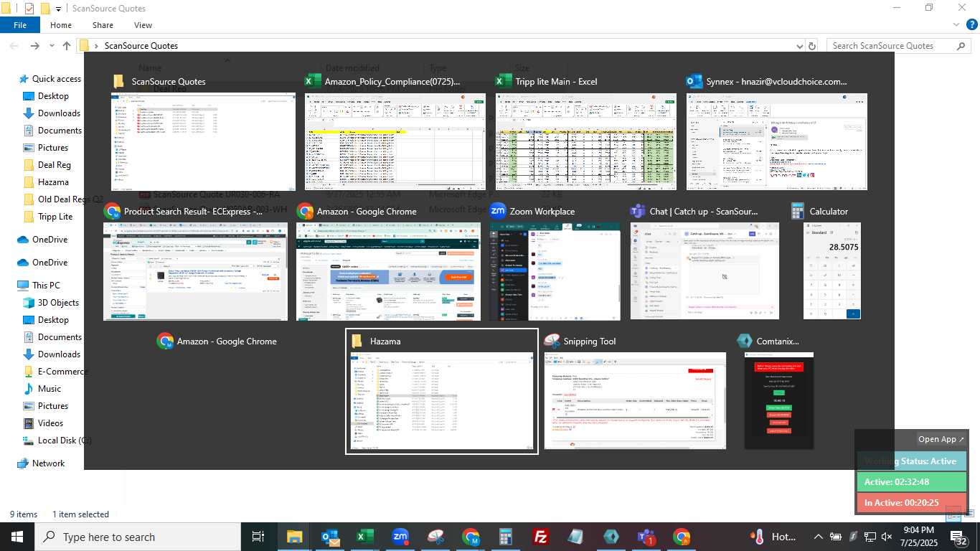The width and height of the screenshot is (980, 551).
Task: Click the Type here to search box
Action: pos(138,537)
